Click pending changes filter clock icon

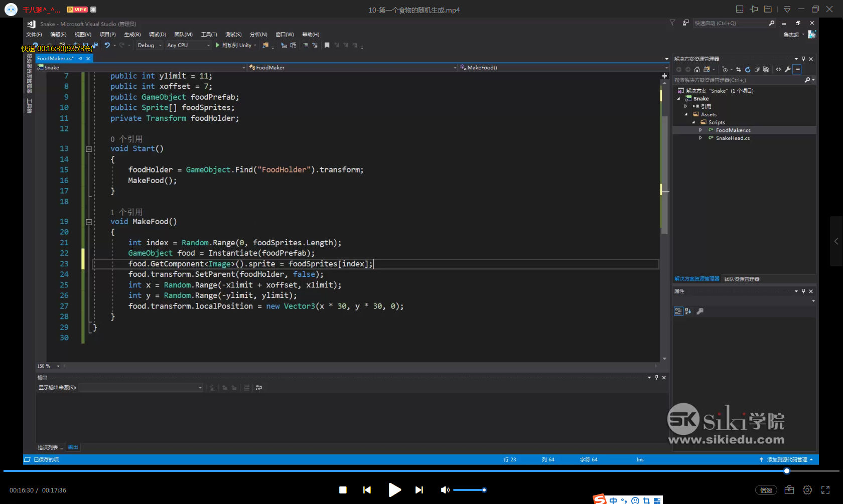pyautogui.click(x=725, y=70)
